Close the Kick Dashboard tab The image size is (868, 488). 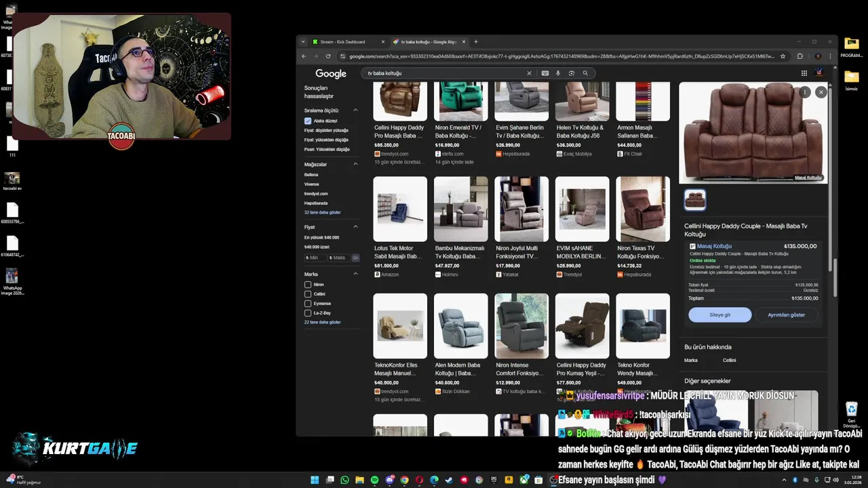(383, 41)
